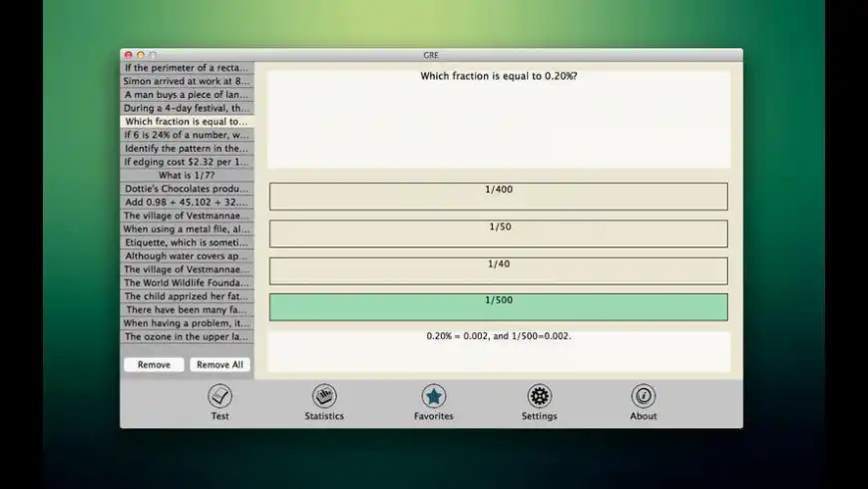Image resolution: width=868 pixels, height=489 pixels.
Task: Choose the answer 1/40
Action: [x=499, y=270]
